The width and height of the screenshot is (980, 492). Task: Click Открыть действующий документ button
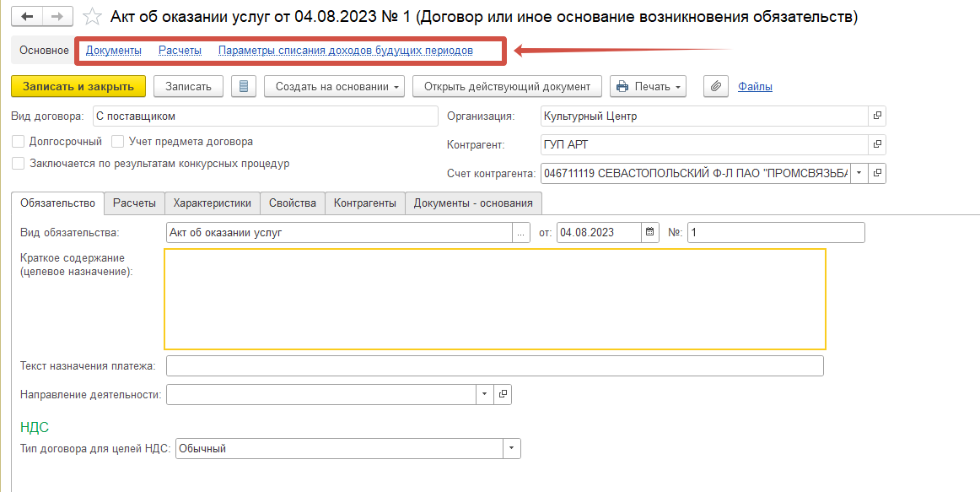(x=507, y=86)
